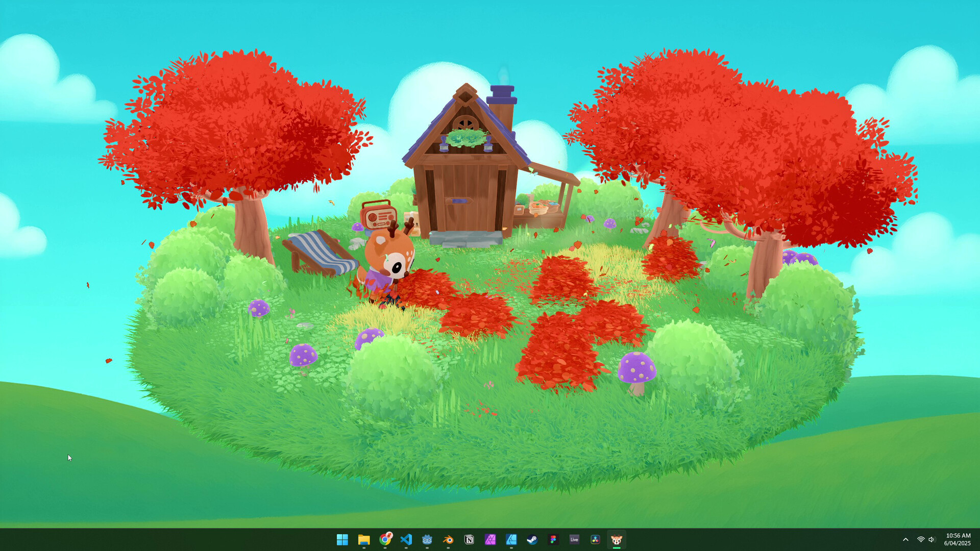Launch the Godot engine from the taskbar
The image size is (980, 551).
(427, 539)
